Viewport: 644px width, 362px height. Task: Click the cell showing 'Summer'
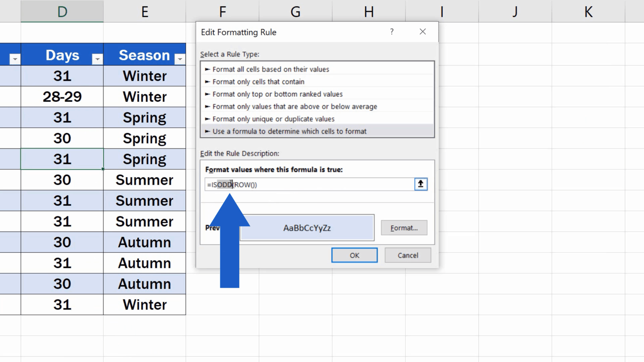tap(144, 180)
